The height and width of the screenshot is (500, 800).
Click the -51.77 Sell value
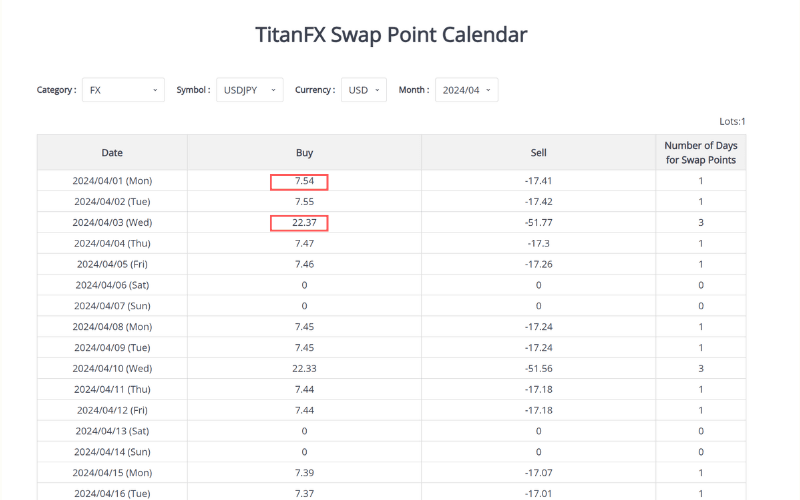coord(538,223)
